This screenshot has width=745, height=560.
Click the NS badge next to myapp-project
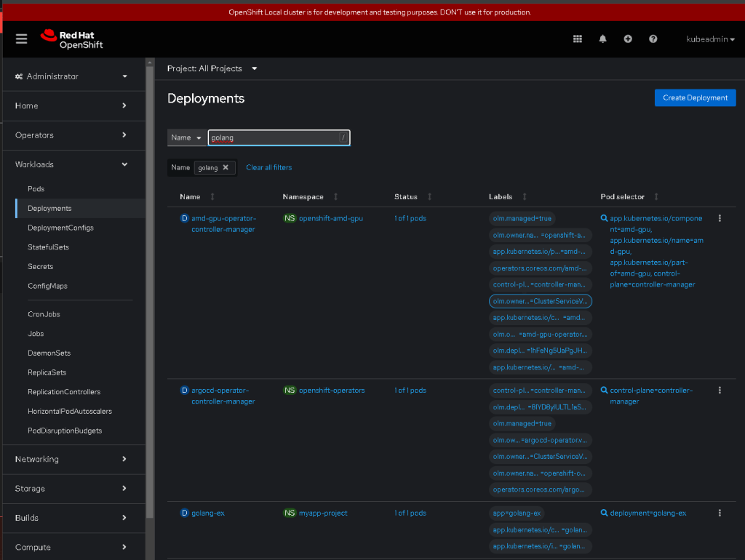coord(290,513)
